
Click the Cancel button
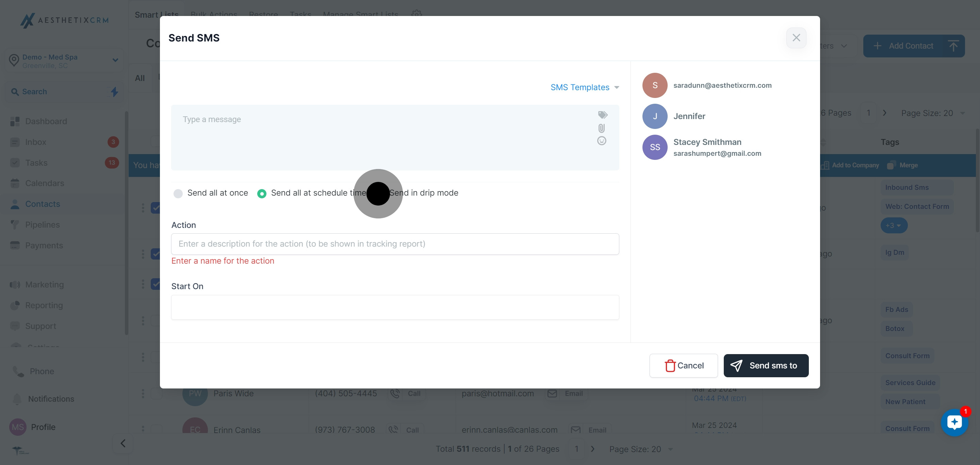click(683, 365)
